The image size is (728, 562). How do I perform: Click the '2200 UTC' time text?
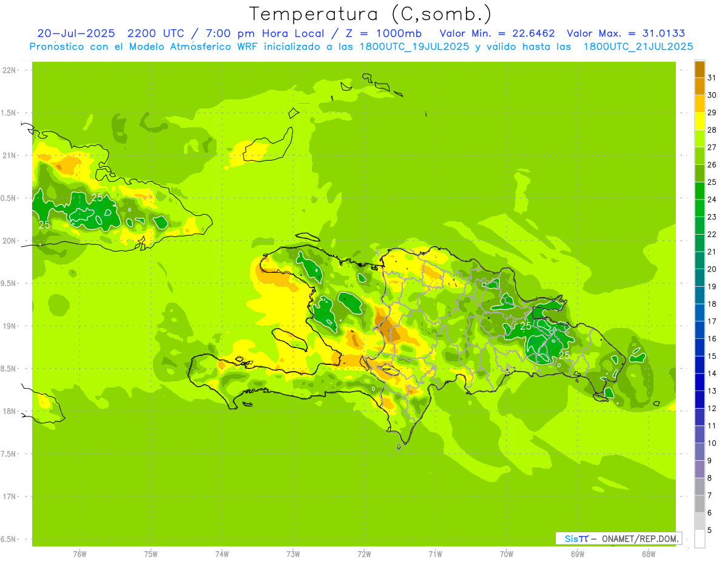click(155, 33)
